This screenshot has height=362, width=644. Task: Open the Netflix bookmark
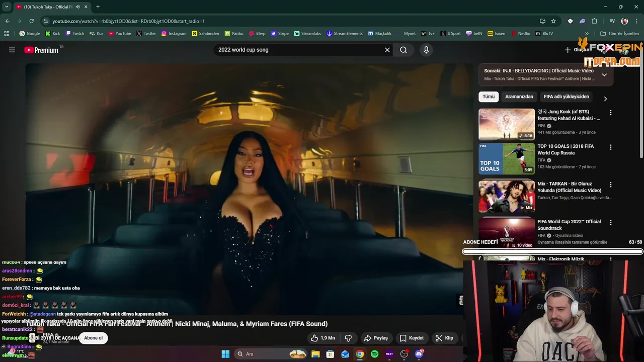click(520, 34)
